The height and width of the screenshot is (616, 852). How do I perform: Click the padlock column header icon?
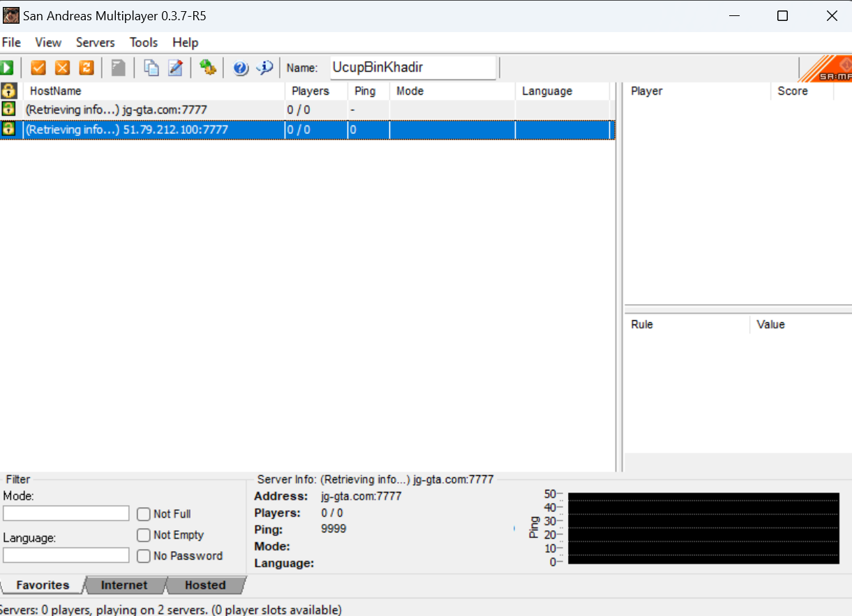pyautogui.click(x=8, y=91)
